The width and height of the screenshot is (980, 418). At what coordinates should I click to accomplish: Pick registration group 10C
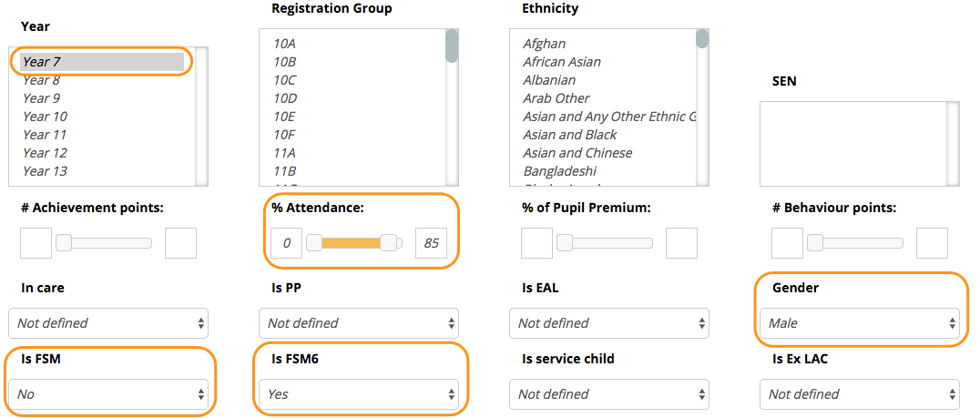pyautogui.click(x=284, y=80)
